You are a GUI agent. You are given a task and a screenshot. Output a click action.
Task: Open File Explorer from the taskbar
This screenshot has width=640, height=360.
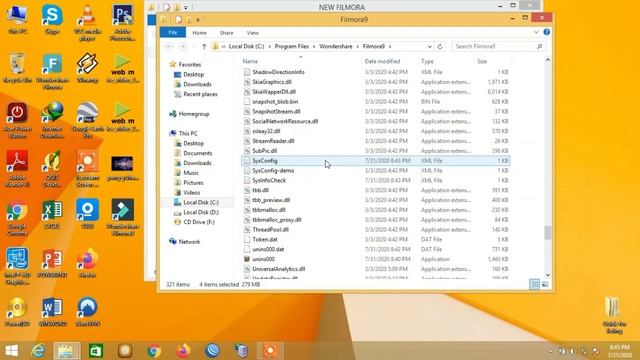[67, 351]
